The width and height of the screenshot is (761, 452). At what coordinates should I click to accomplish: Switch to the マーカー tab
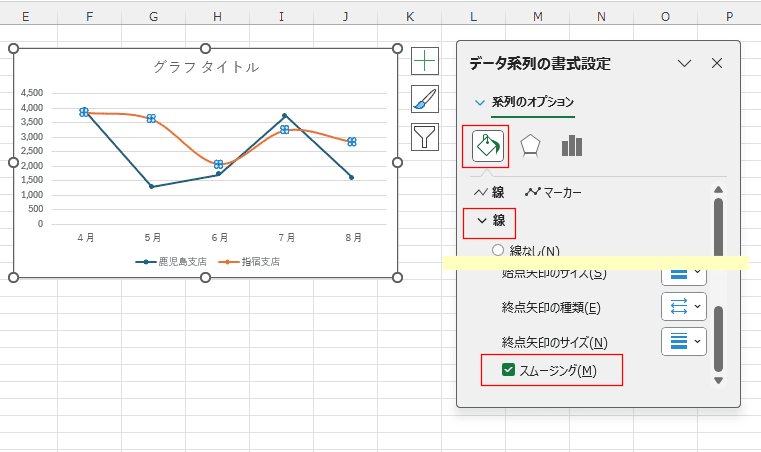(553, 192)
